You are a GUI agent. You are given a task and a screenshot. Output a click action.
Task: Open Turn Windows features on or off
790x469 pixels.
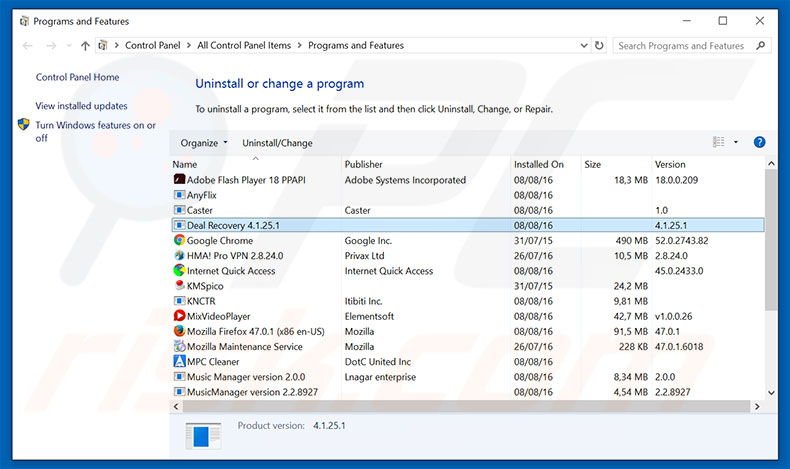[95, 131]
